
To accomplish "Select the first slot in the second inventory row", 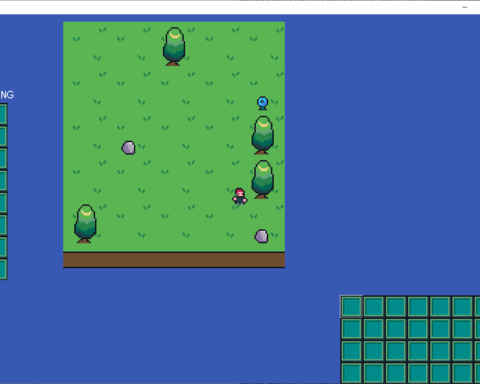I will click(351, 328).
